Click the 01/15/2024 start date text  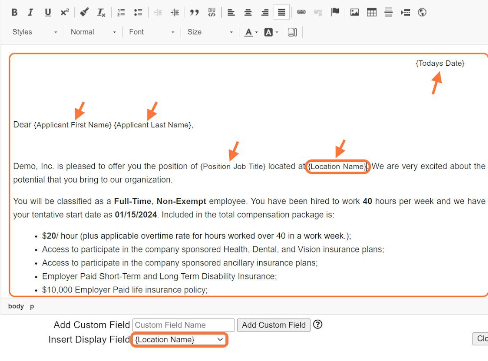point(136,215)
